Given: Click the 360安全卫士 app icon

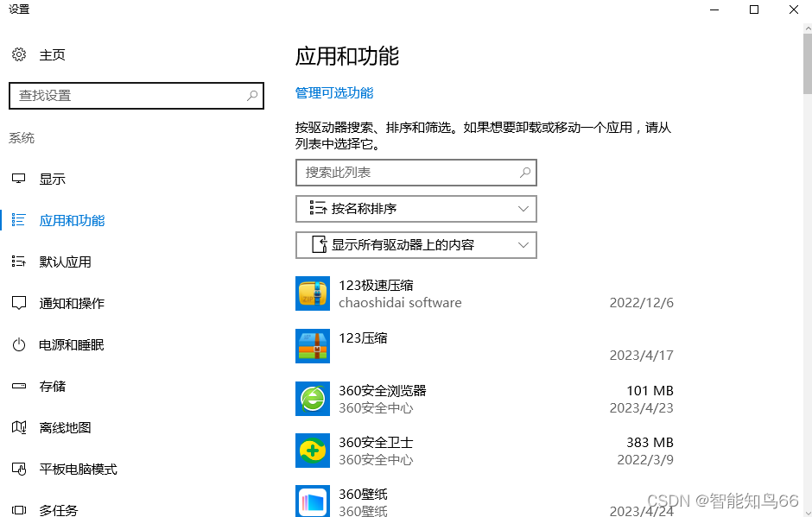Looking at the screenshot, I should pyautogui.click(x=312, y=451).
